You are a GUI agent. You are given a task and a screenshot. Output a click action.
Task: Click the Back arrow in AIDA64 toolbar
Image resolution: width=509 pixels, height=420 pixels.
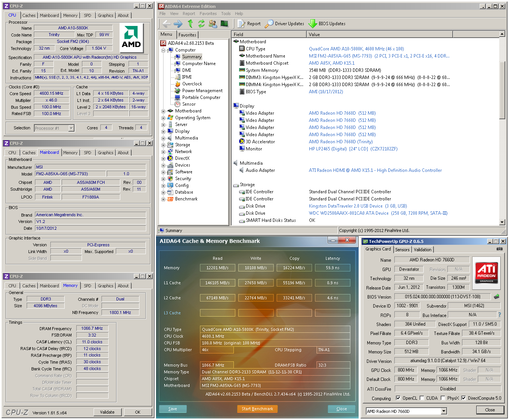click(x=166, y=24)
